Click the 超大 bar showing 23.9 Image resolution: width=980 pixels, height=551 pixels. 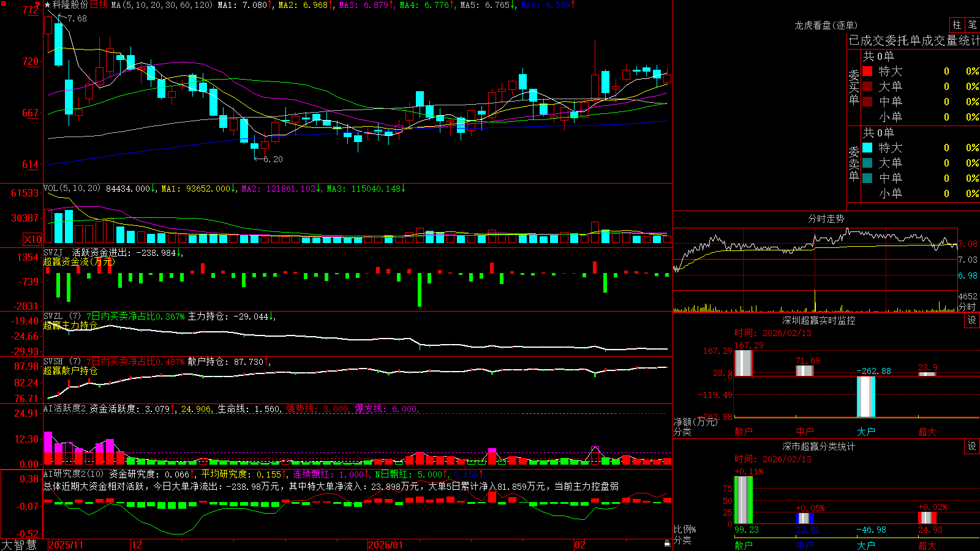tap(927, 373)
